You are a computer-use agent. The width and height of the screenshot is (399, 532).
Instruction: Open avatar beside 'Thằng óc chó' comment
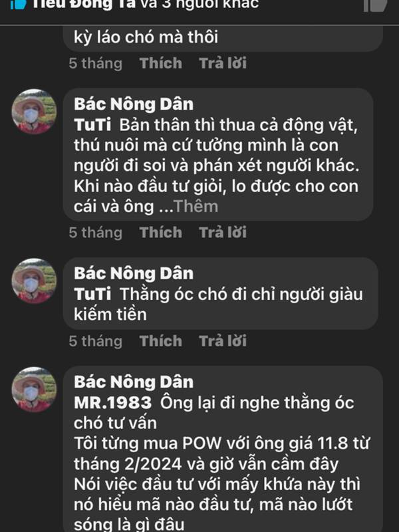click(x=34, y=281)
